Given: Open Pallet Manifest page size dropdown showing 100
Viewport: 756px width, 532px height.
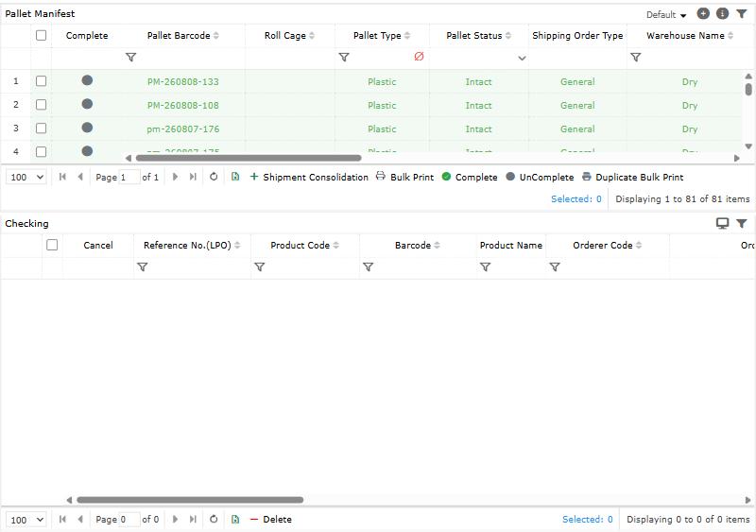Looking at the screenshot, I should click(x=26, y=177).
